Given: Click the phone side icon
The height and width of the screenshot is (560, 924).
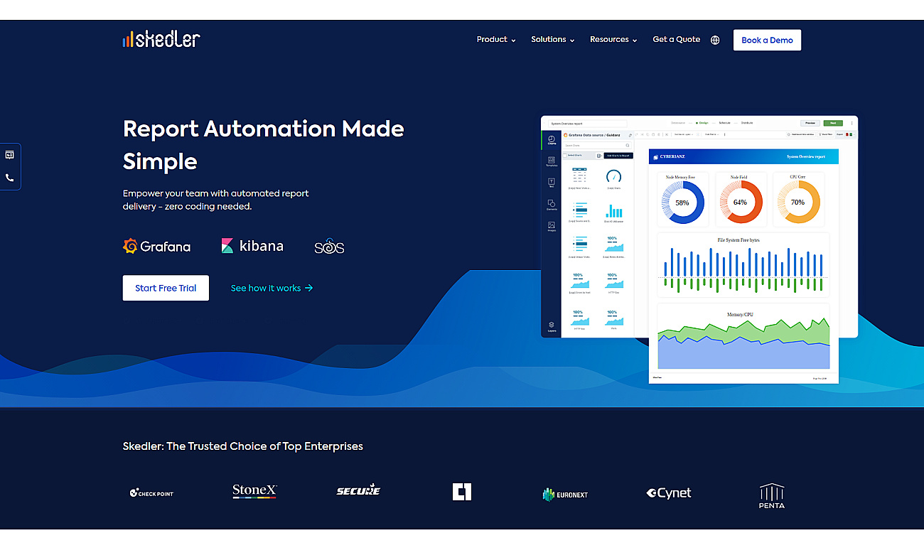Looking at the screenshot, I should [x=10, y=178].
